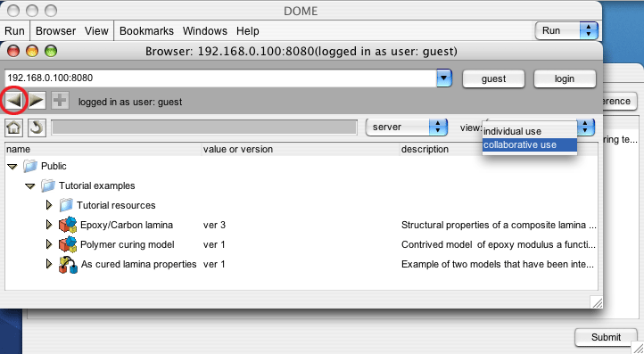Click the plus add-bookmark button
This screenshot has height=354, width=644.
pyautogui.click(x=60, y=101)
